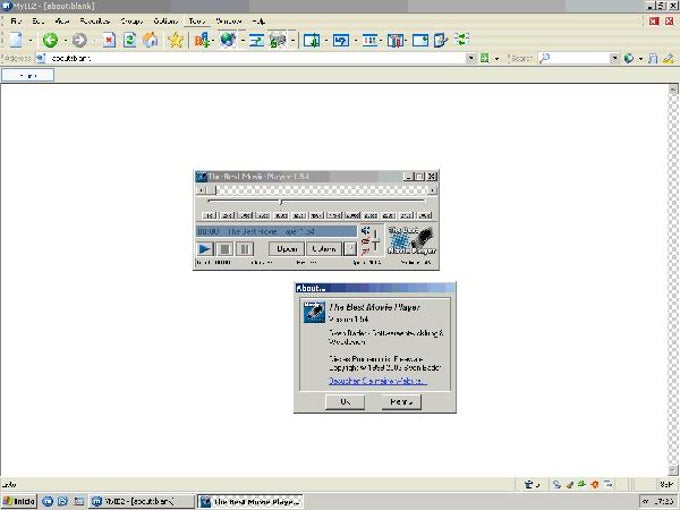Click into the browser address field

256,58
